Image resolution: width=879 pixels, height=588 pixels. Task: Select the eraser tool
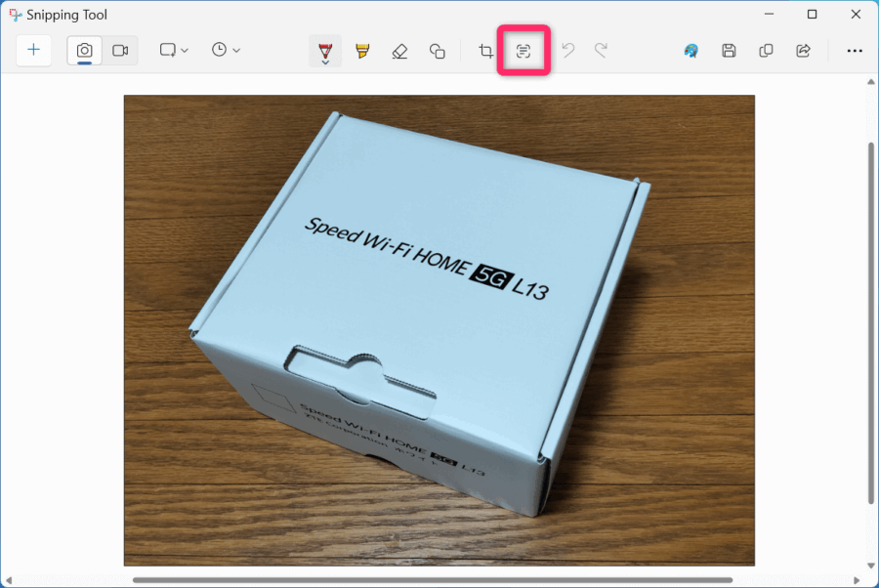click(399, 50)
